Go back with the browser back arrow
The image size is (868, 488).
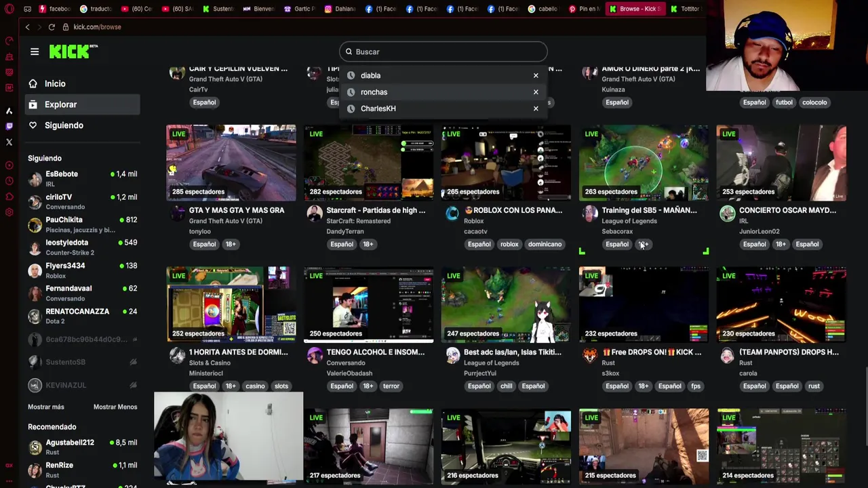coord(27,27)
